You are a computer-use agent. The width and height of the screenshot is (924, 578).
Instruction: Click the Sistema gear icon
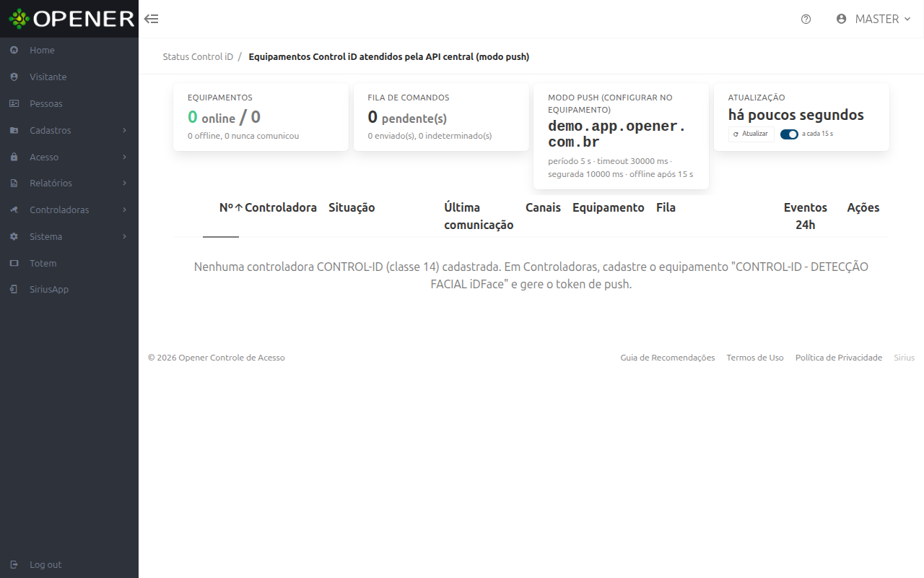tap(14, 236)
